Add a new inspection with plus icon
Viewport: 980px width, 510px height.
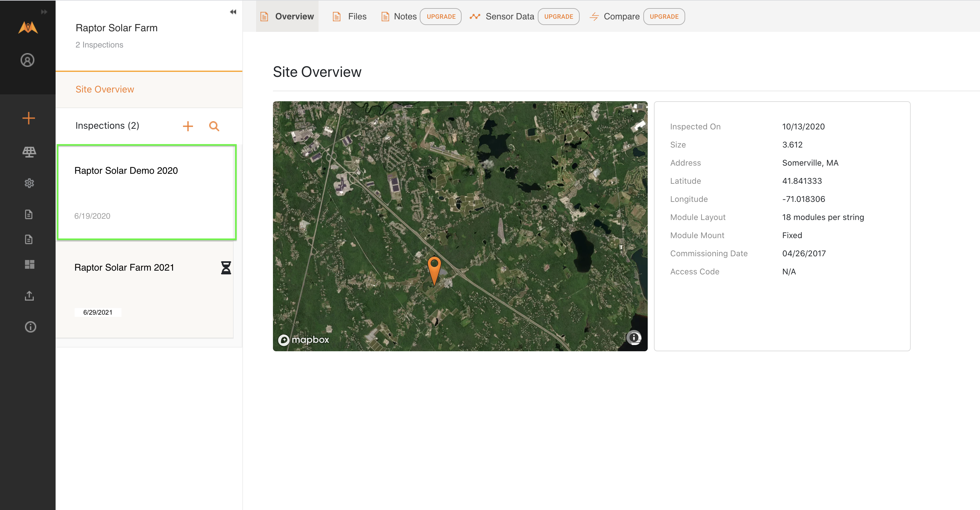188,126
